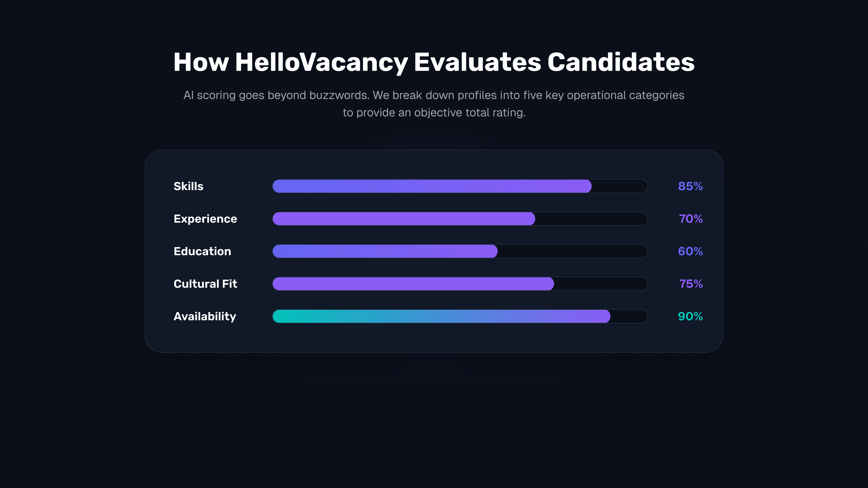Click the 70% score value
Image resolution: width=868 pixels, height=488 pixels.
[x=690, y=219]
